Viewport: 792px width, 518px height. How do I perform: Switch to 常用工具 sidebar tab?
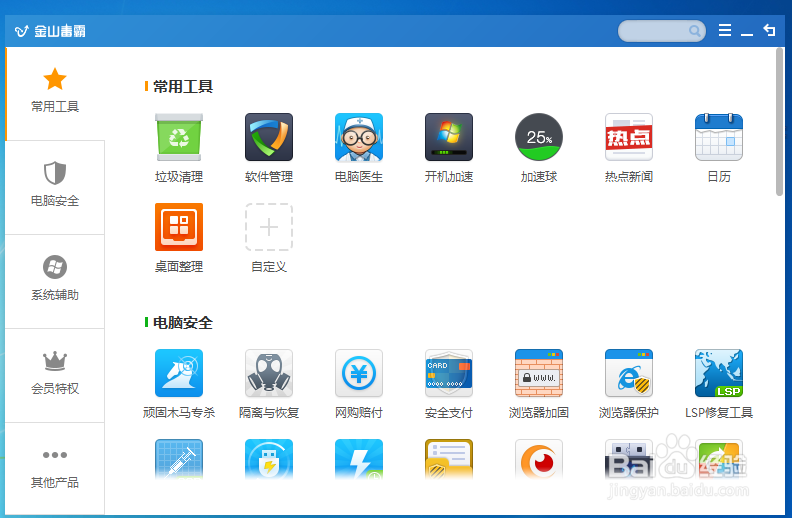55,93
